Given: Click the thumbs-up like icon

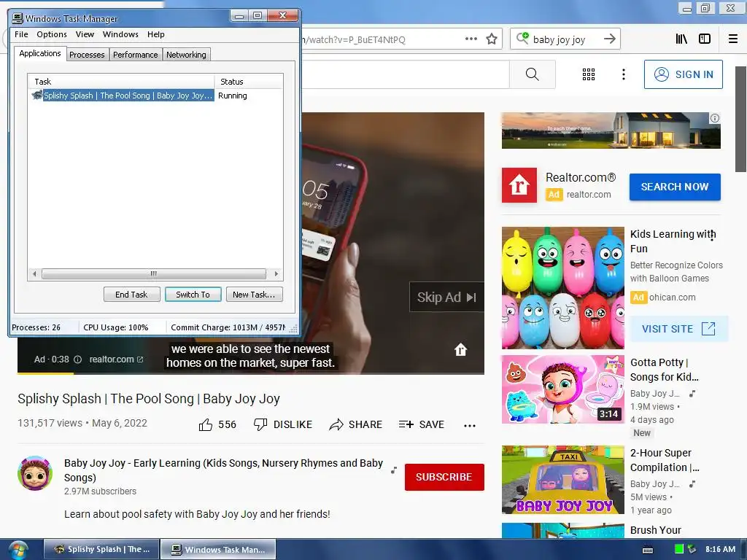Looking at the screenshot, I should (x=205, y=425).
